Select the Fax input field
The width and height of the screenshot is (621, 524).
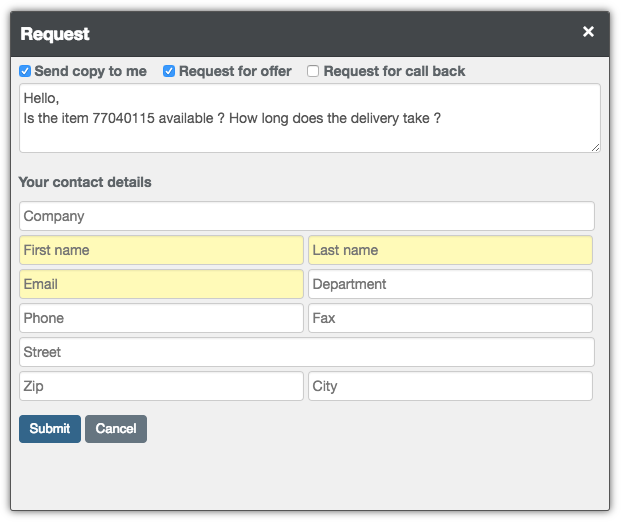click(450, 318)
